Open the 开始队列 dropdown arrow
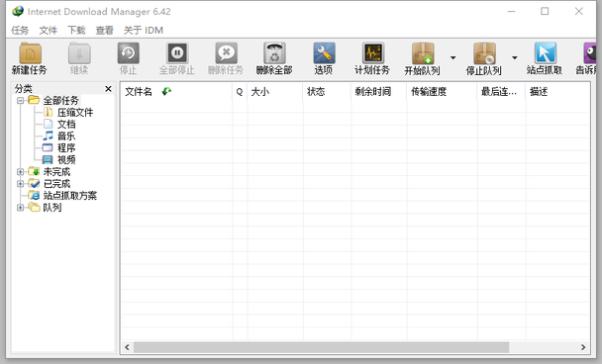This screenshot has width=602, height=364. pos(453,58)
